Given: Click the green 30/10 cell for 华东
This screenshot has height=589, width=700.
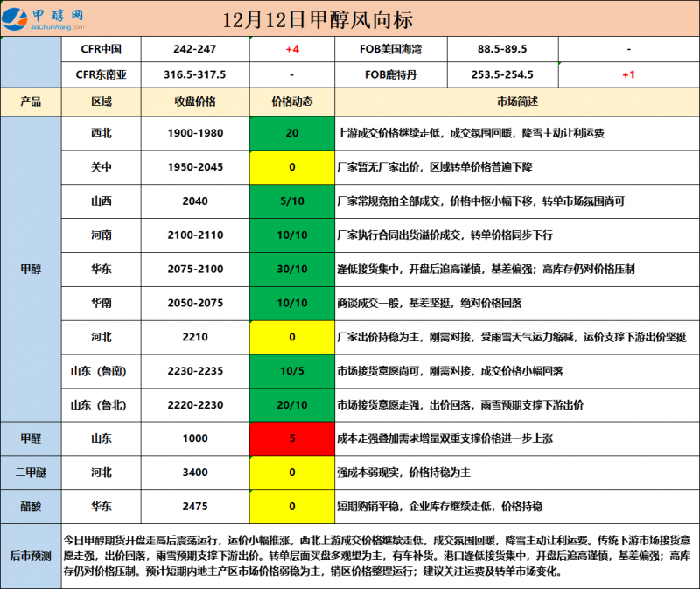Looking at the screenshot, I should tap(292, 270).
